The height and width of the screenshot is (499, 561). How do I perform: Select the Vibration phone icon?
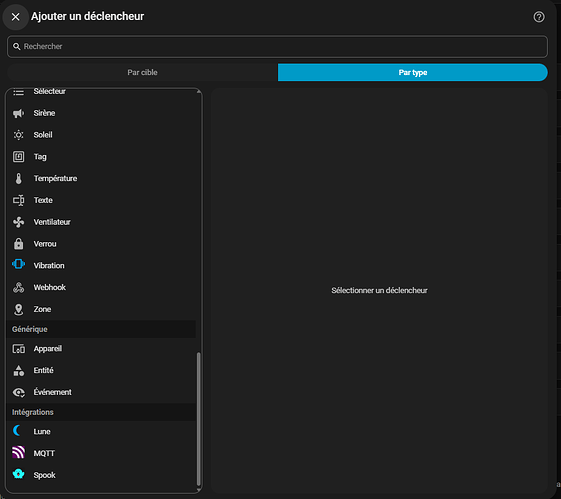click(x=19, y=264)
